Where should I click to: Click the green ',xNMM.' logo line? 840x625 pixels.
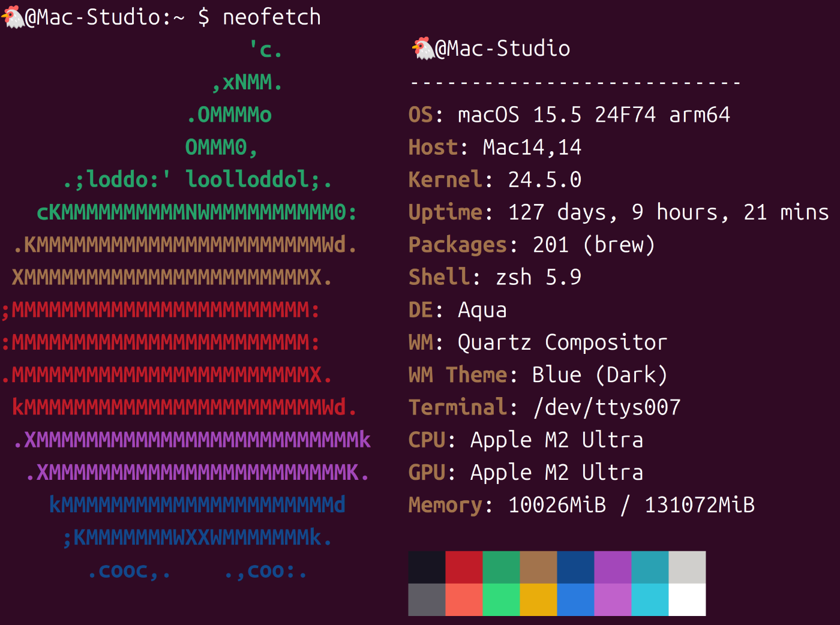click(247, 82)
